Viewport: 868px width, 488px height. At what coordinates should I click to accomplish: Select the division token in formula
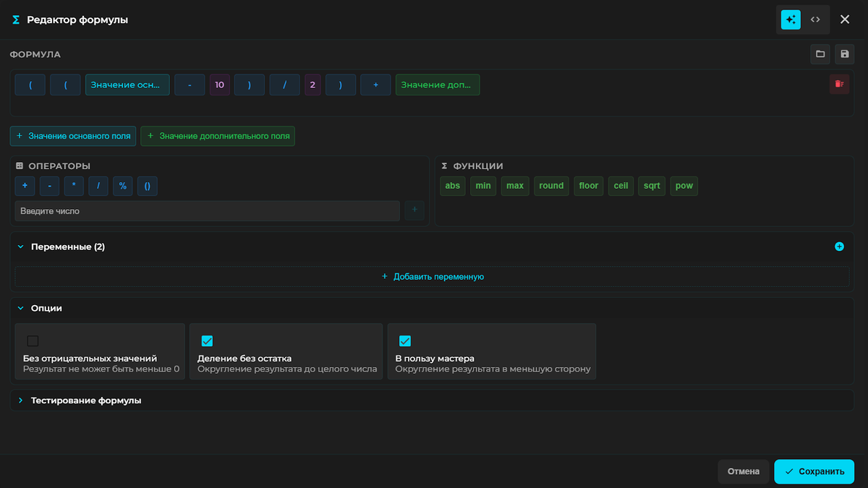[x=285, y=85]
